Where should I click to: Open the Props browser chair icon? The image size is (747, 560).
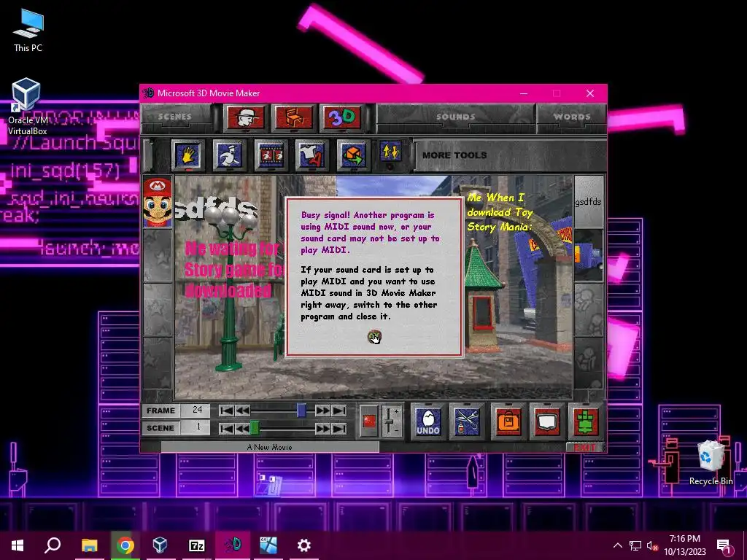(x=293, y=117)
